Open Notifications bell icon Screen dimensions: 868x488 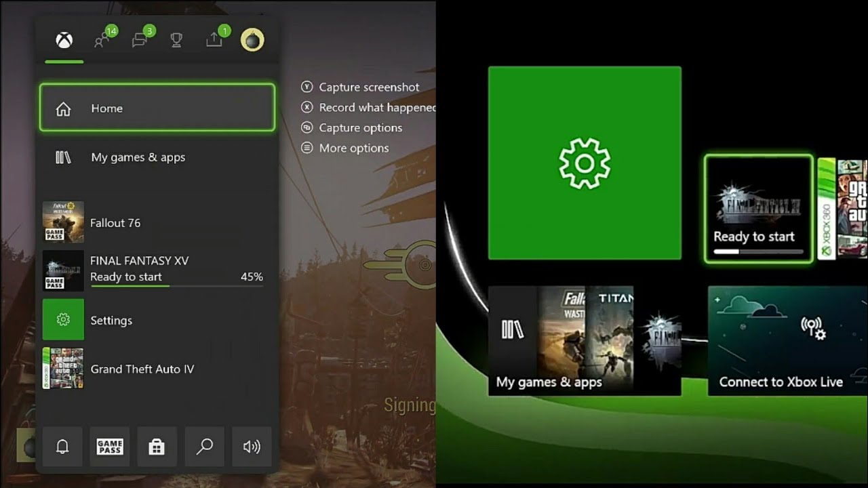[x=62, y=447]
